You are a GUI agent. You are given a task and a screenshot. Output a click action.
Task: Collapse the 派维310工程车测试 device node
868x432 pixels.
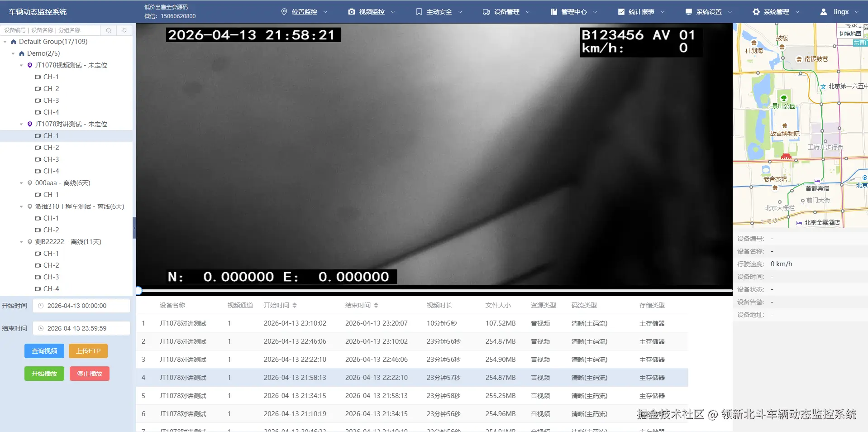click(21, 206)
